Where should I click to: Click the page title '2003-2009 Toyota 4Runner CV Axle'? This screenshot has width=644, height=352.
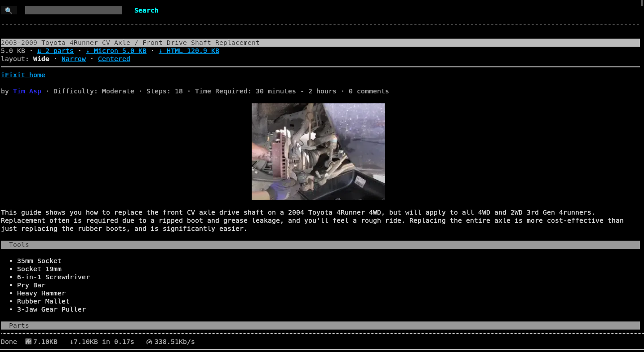pos(130,43)
